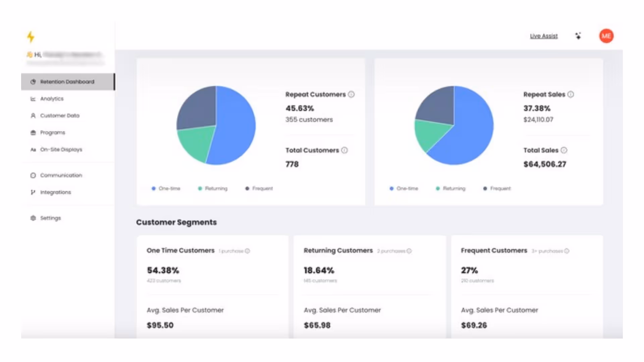Image resolution: width=644 pixels, height=362 pixels.
Task: Click the Total Sales info icon
Action: click(564, 150)
